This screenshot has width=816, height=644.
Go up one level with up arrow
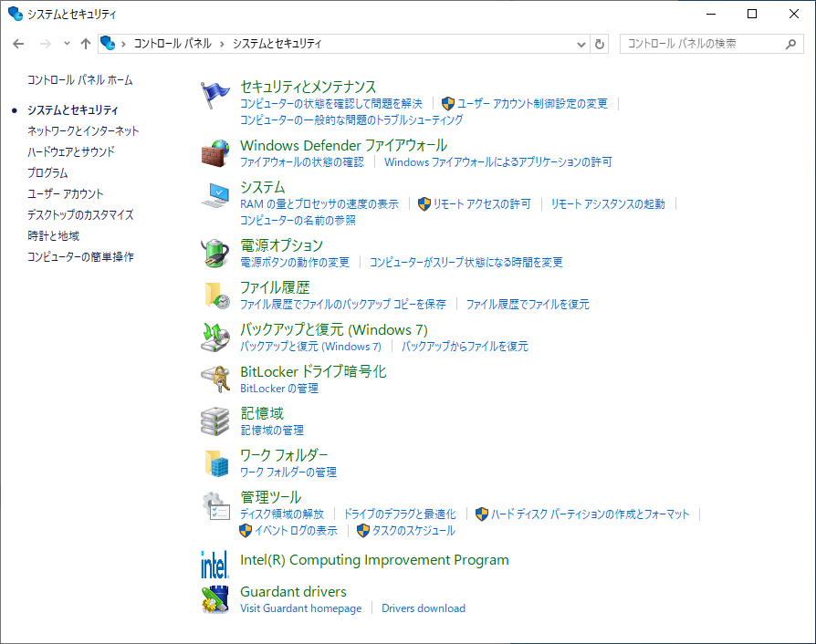click(x=86, y=44)
